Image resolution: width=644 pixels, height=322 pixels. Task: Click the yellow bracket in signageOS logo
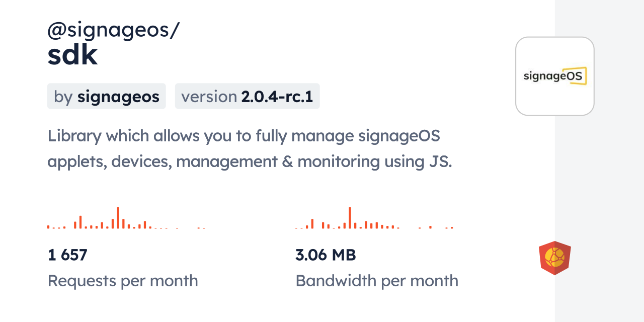click(578, 76)
